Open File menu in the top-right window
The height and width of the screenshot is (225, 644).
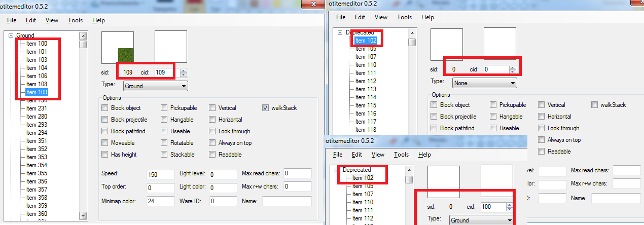341,17
